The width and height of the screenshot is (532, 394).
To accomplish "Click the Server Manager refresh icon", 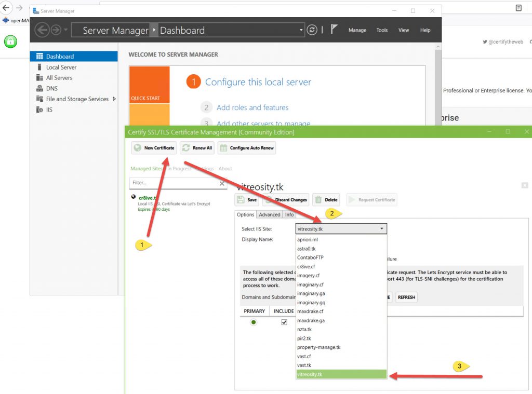I will pyautogui.click(x=312, y=30).
